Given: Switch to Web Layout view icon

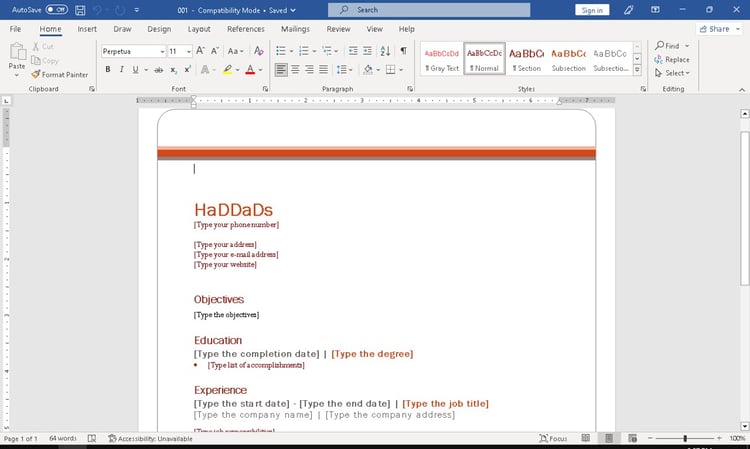Looking at the screenshot, I should coord(632,438).
